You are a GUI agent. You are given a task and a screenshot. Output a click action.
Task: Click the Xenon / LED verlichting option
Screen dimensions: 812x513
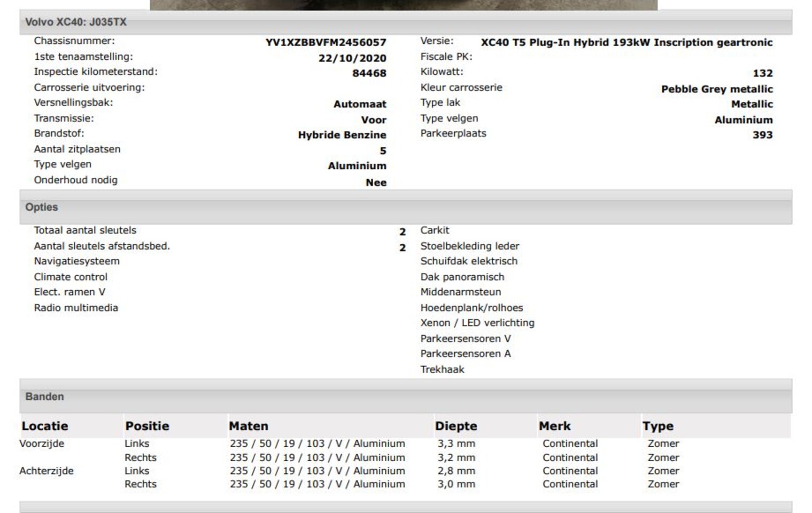tap(477, 323)
